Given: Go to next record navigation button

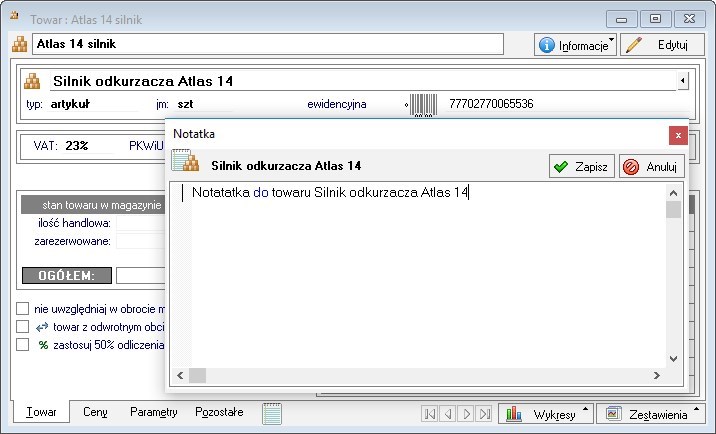Looking at the screenshot, I should (x=466, y=414).
